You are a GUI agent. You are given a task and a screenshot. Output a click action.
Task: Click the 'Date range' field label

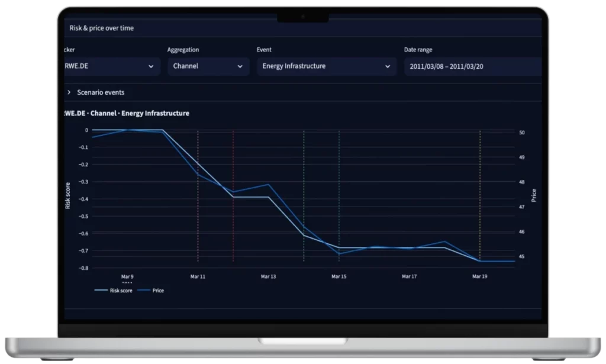[x=418, y=50]
